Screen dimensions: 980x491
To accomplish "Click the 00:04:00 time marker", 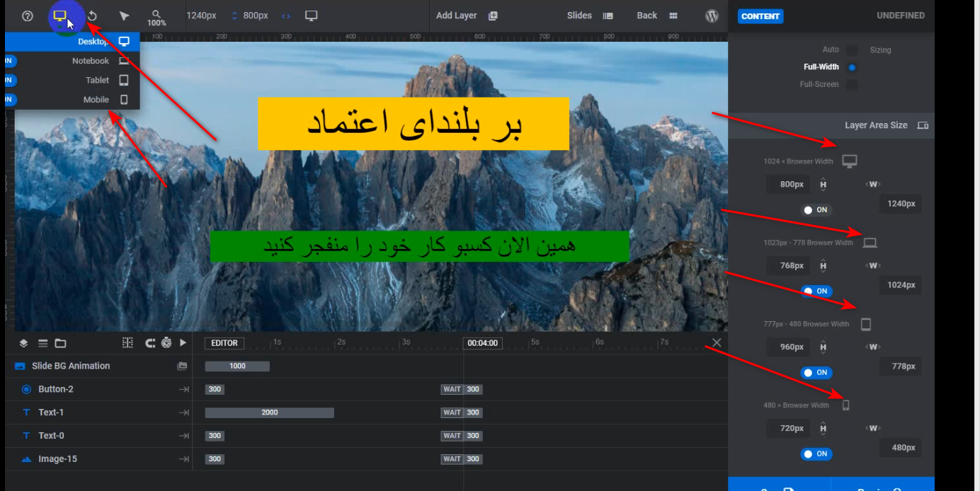I will click(483, 343).
